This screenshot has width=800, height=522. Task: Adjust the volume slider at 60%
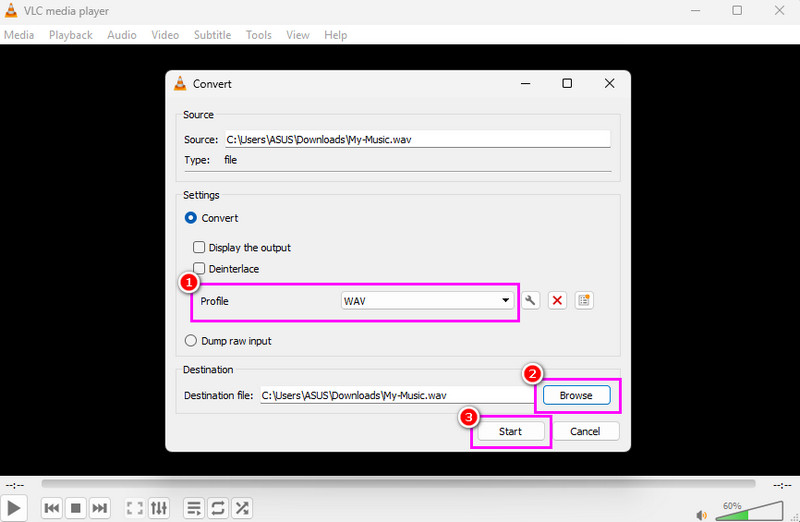click(x=749, y=511)
